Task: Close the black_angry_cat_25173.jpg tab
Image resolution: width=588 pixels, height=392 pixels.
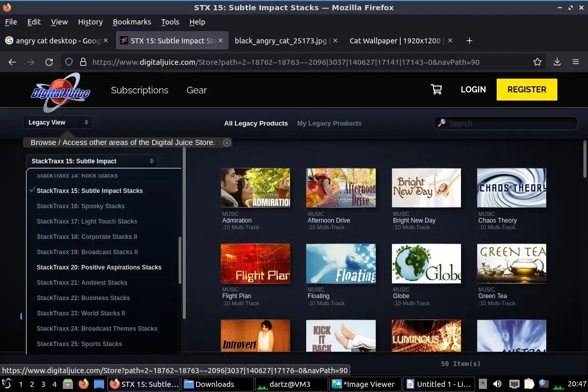Action: [x=335, y=40]
